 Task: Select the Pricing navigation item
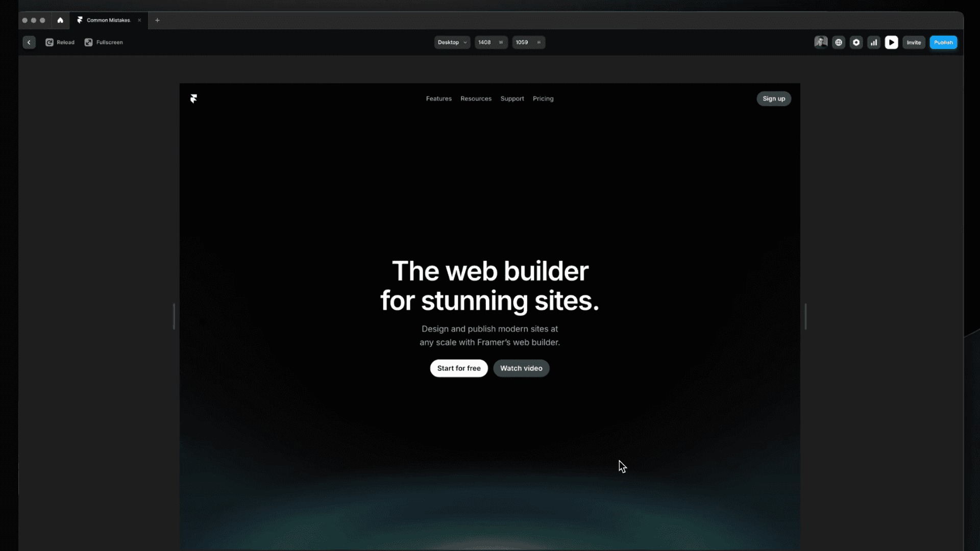(x=543, y=98)
